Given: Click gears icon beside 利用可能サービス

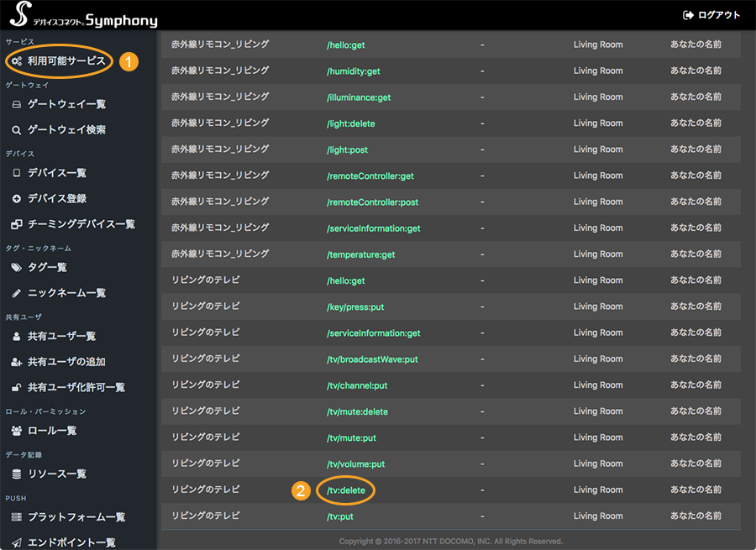Looking at the screenshot, I should click(x=17, y=61).
